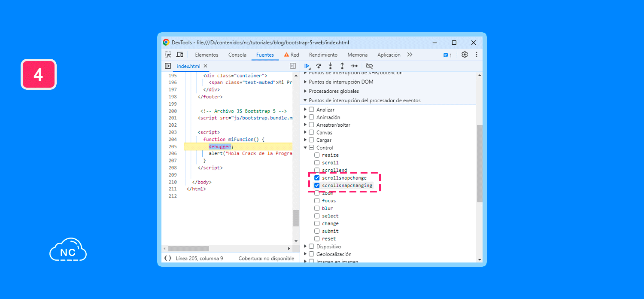Open the Aplicación tab
This screenshot has height=299, width=644.
(389, 55)
